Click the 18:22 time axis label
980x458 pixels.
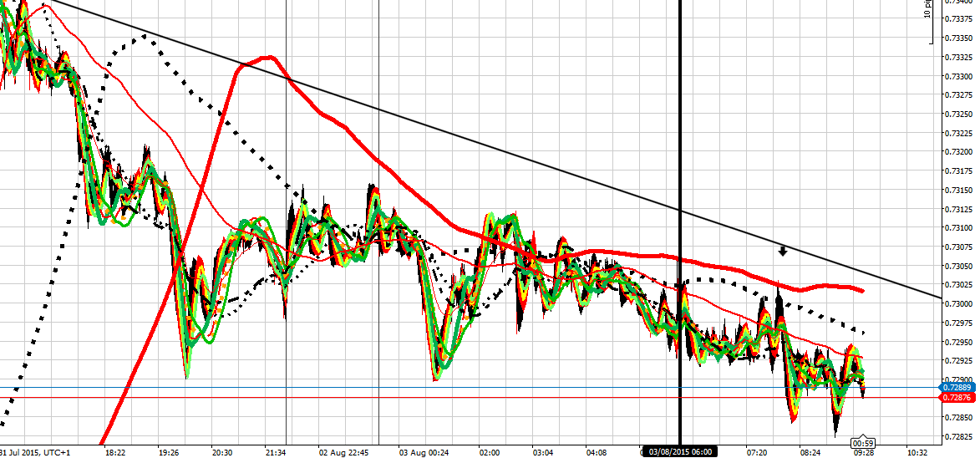pyautogui.click(x=116, y=452)
